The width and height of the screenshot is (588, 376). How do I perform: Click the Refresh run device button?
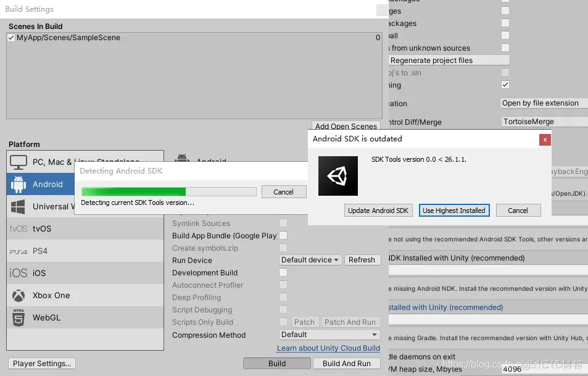click(x=362, y=260)
